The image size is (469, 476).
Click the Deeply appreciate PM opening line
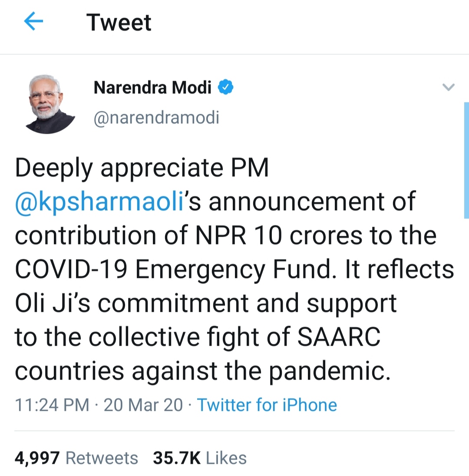142,168
